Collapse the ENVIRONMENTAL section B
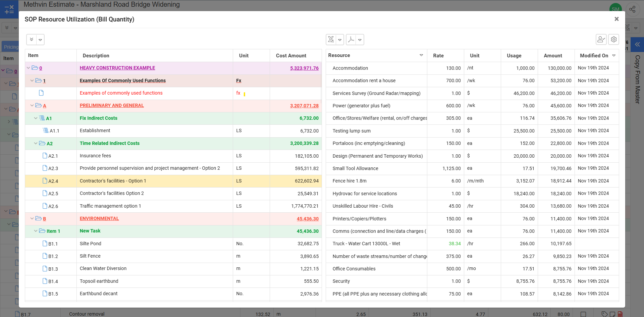 (32, 219)
